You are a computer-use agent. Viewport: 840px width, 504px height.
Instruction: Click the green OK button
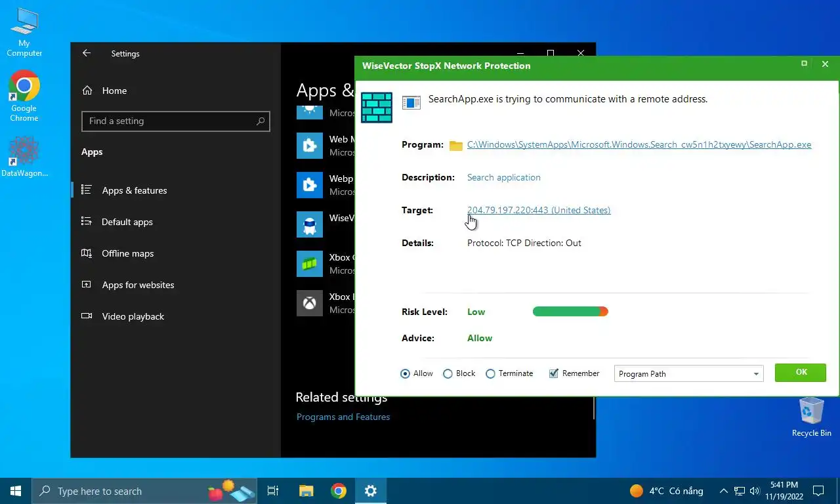pyautogui.click(x=801, y=372)
